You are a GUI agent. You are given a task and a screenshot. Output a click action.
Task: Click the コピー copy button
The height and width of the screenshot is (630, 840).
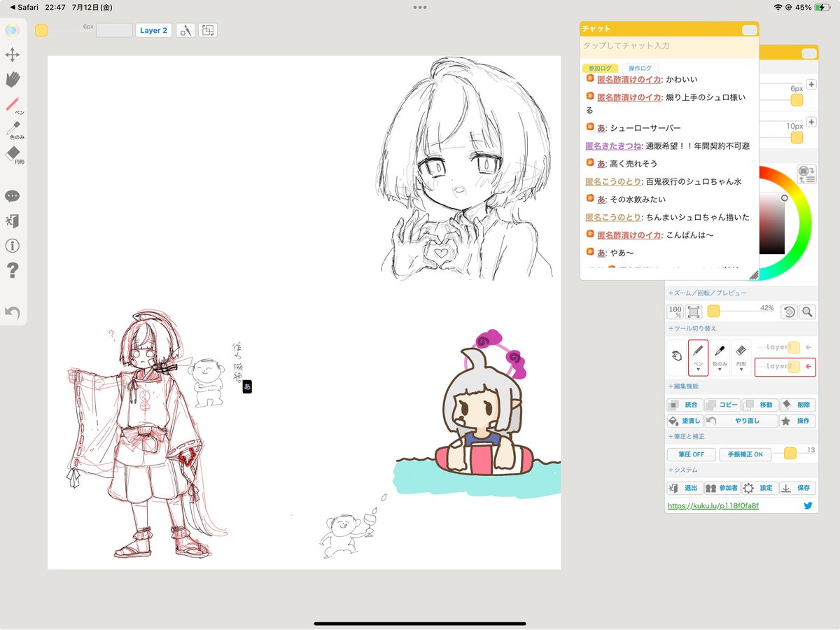pyautogui.click(x=722, y=405)
